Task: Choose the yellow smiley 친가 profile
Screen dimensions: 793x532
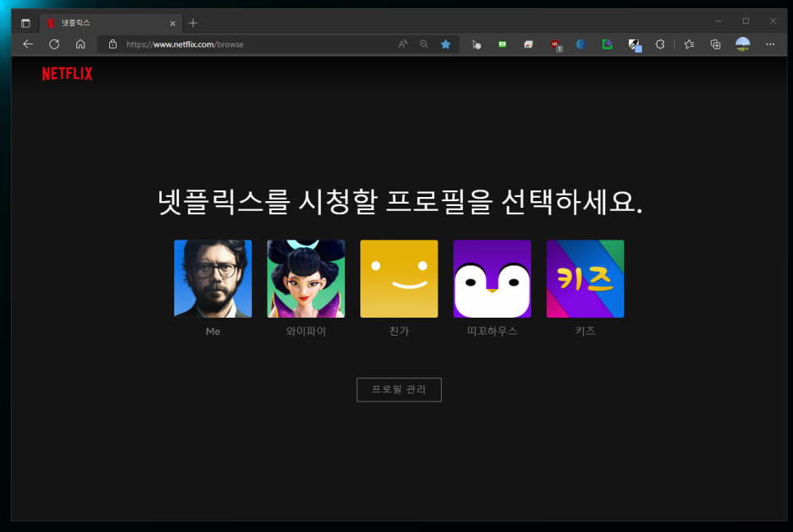Action: point(399,278)
